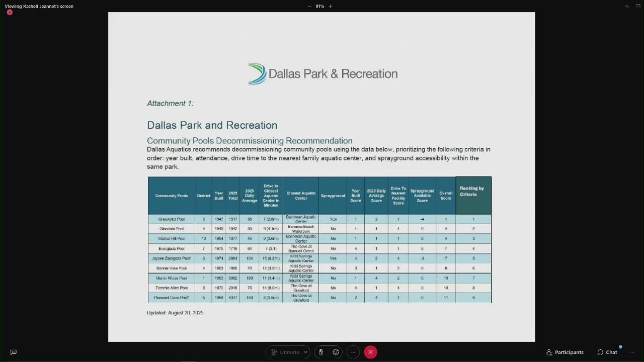Click the 'Martin Weiss Pool' table cell
The height and width of the screenshot is (362, 644).
[x=172, y=278]
